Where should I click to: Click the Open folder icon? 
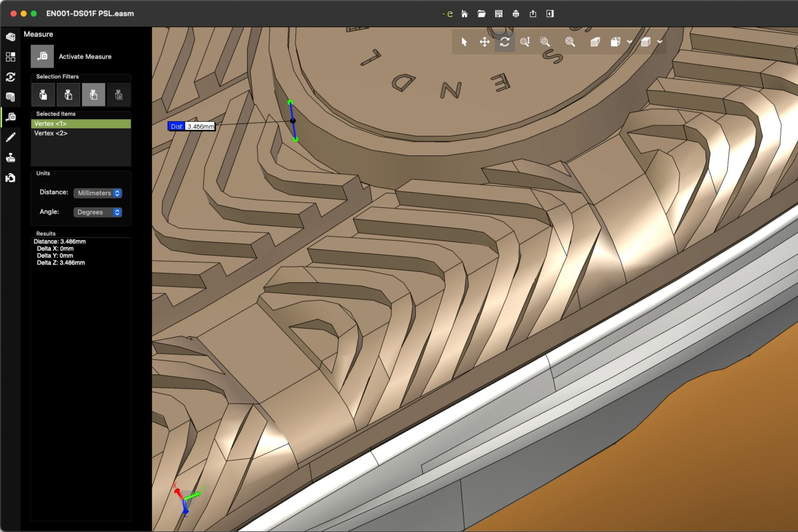tap(481, 14)
